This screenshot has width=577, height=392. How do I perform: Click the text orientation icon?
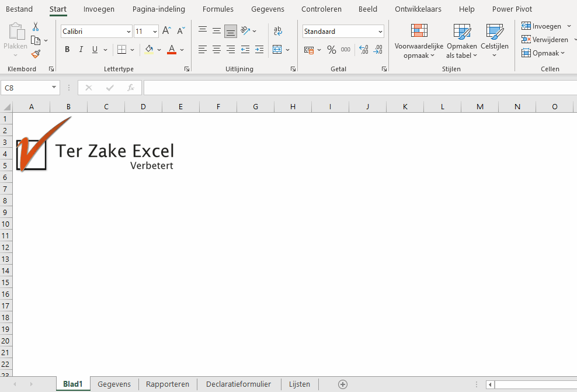[245, 31]
